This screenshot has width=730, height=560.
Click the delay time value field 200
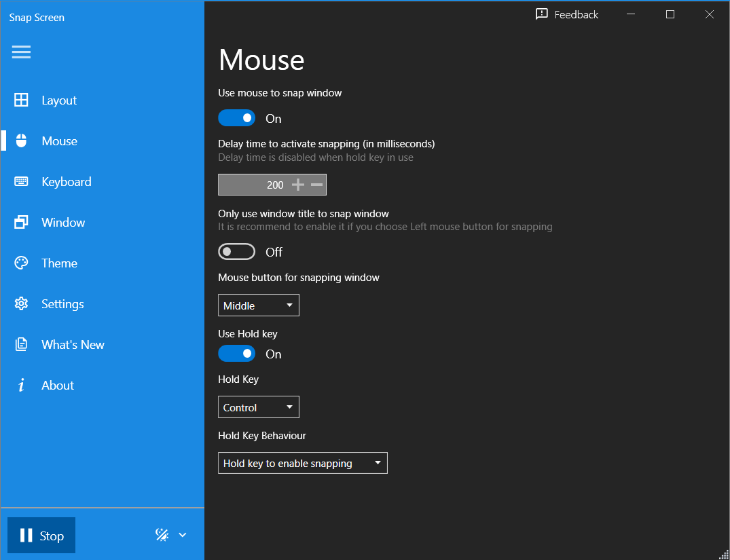253,185
